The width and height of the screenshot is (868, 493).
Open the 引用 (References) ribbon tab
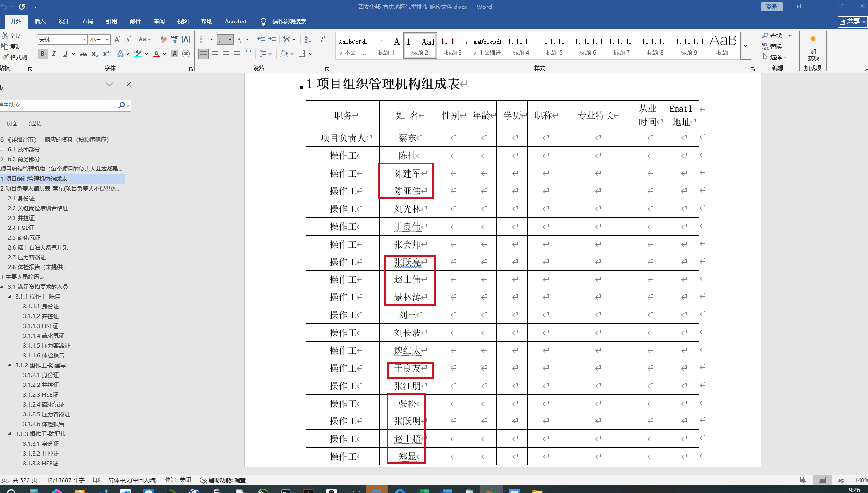pos(112,21)
